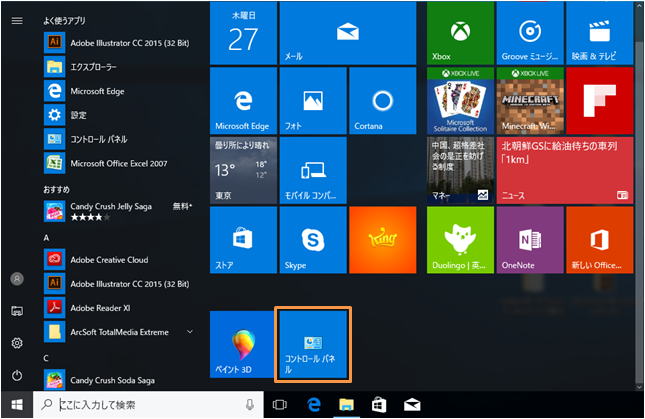
Task: Open the red News tile
Action: [565, 170]
